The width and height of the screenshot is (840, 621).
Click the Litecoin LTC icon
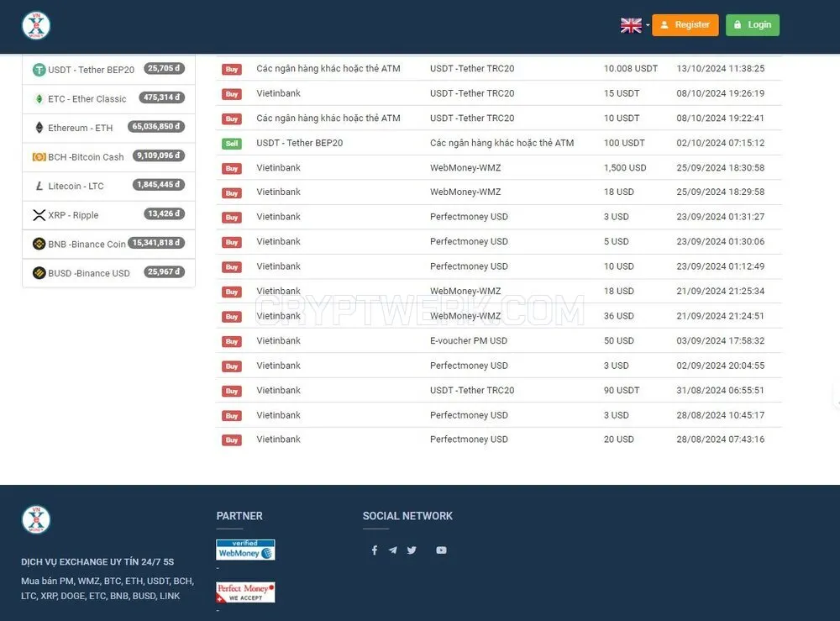pyautogui.click(x=39, y=186)
